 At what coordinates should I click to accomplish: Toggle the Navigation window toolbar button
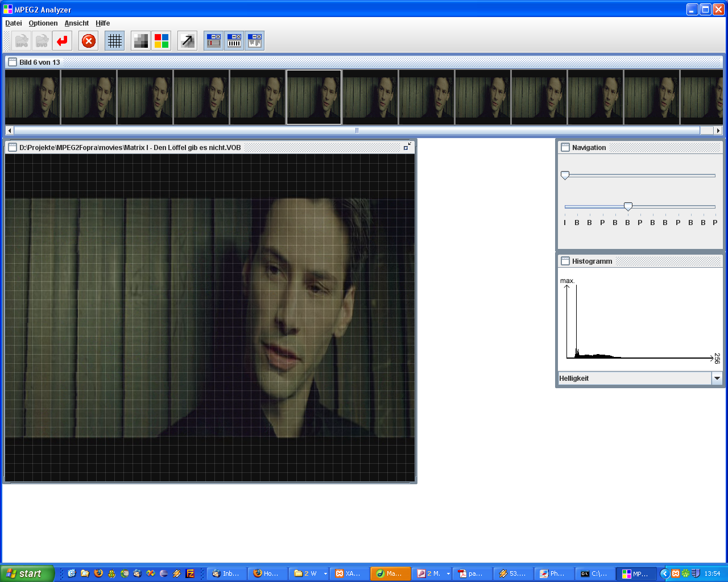click(x=214, y=41)
